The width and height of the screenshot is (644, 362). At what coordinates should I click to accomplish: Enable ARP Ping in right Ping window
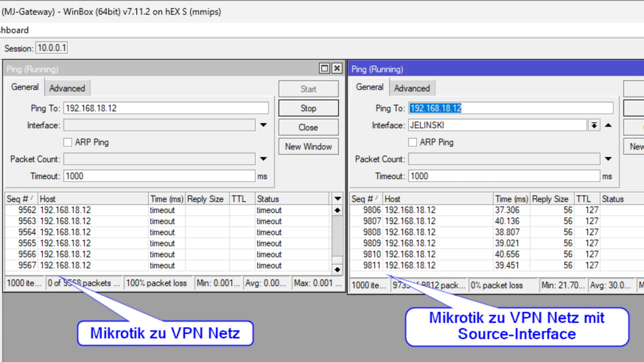(413, 142)
